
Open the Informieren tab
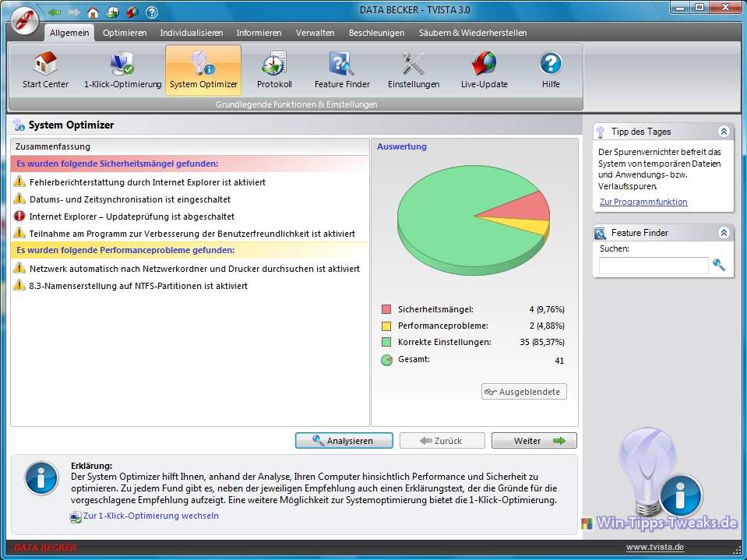259,33
